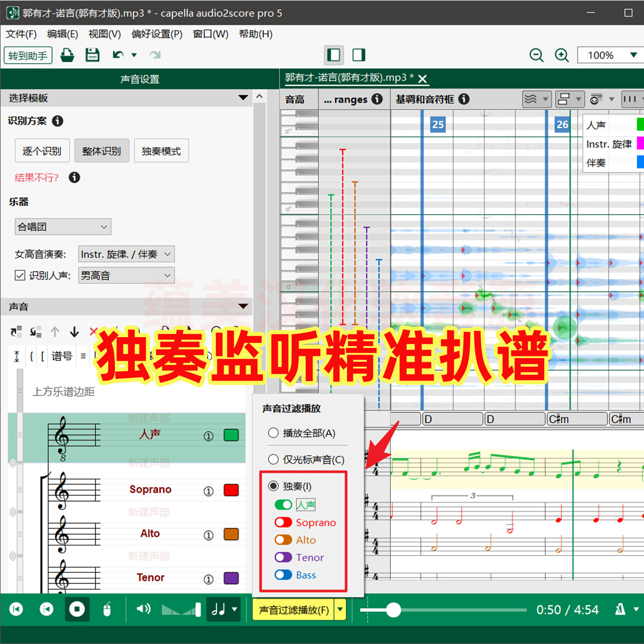The image size is (644, 644).
Task: Open the 偏好设置(P) menu
Action: click(x=157, y=34)
